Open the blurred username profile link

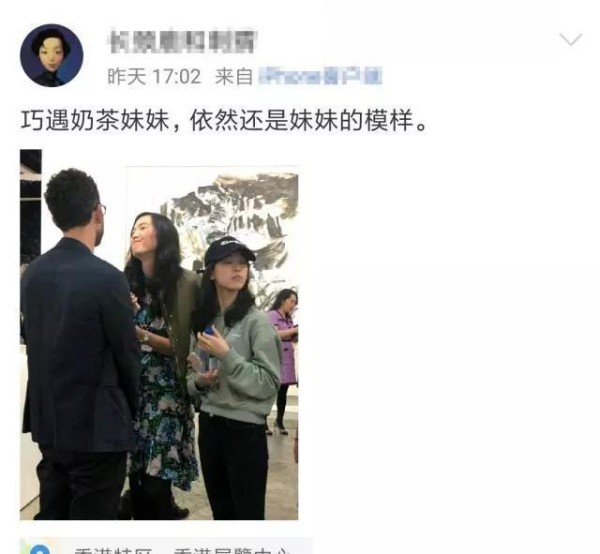click(182, 41)
